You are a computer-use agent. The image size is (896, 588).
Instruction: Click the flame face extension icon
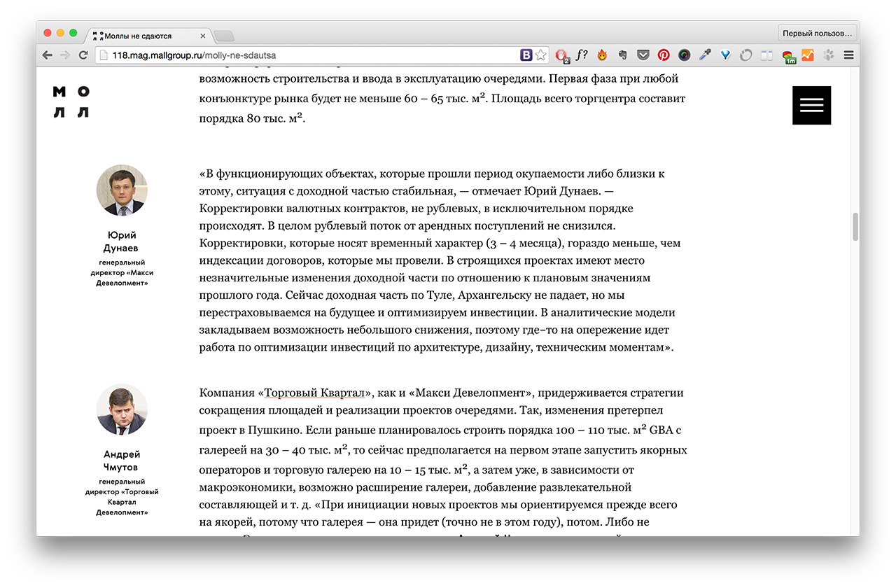[602, 55]
